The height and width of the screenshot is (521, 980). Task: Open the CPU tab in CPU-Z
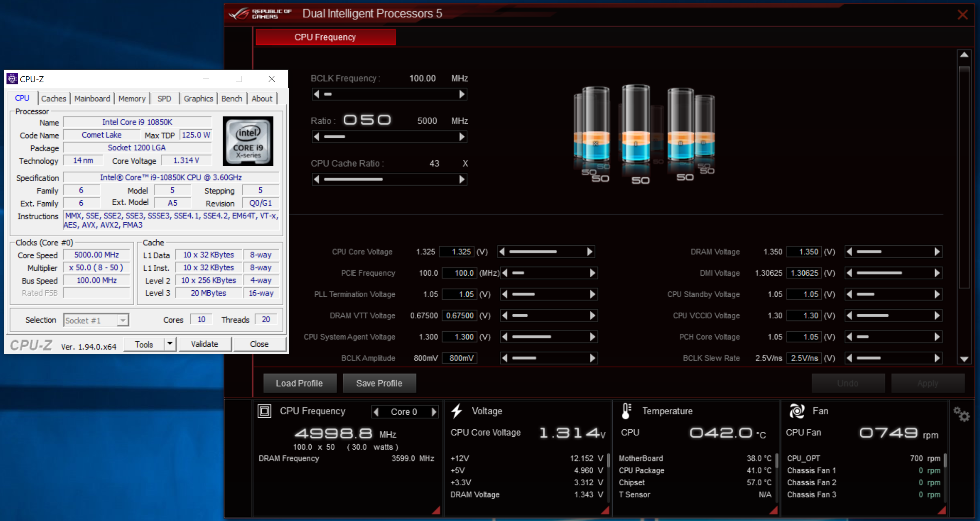click(22, 98)
